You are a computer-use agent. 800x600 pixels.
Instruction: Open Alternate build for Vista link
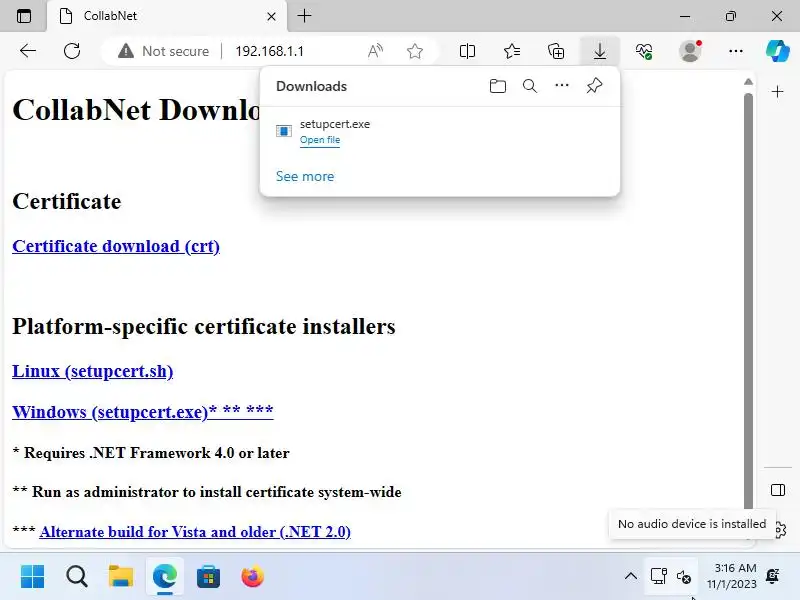click(195, 532)
